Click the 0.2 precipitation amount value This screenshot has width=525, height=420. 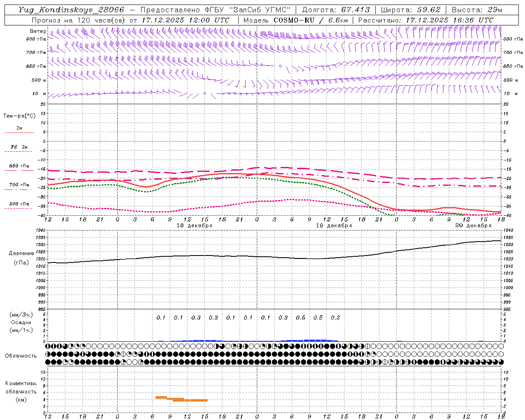(x=336, y=317)
